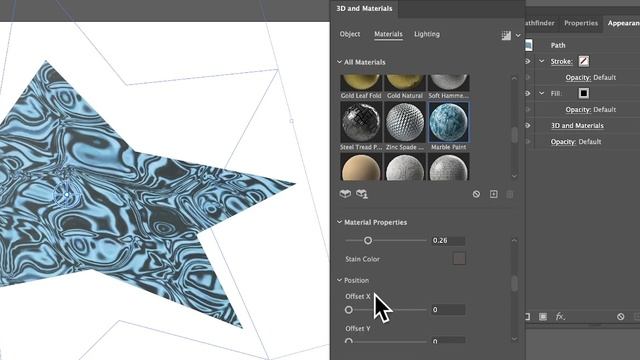This screenshot has height=360, width=640.
Task: Collapse the Stroke row in Appearance
Action: [542, 61]
